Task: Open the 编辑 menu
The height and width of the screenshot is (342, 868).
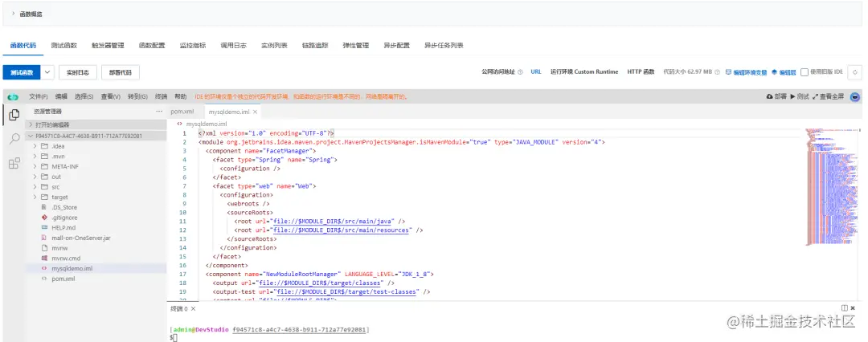Action: [61, 96]
